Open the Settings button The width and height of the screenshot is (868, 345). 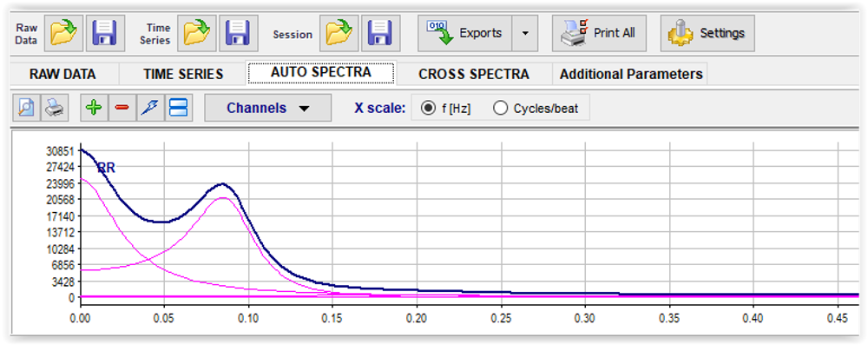707,33
